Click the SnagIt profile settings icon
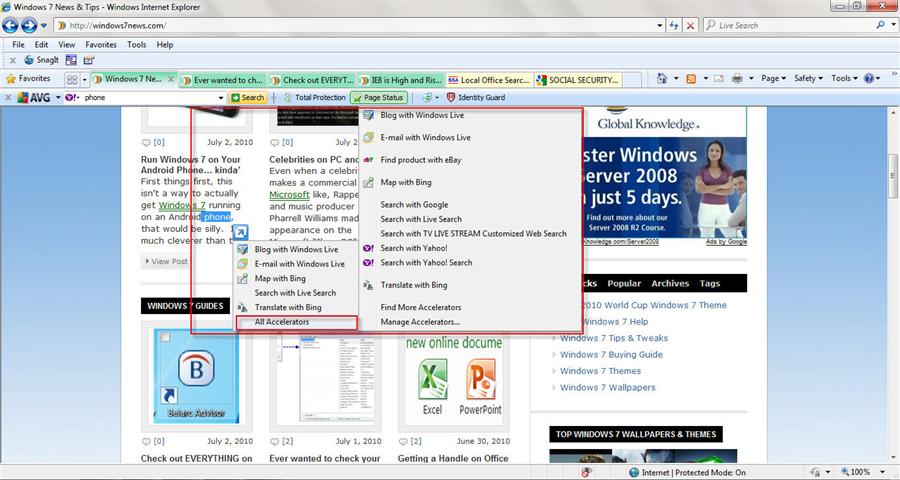 pos(89,60)
